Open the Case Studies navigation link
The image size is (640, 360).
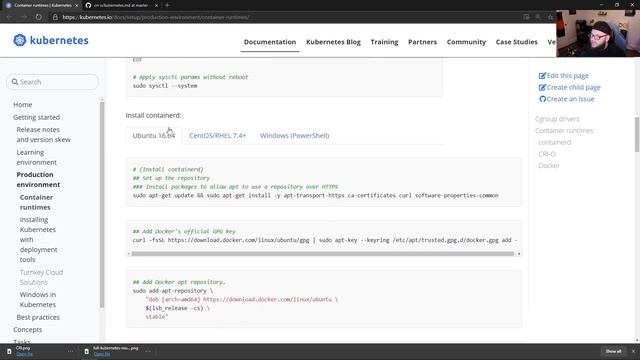point(516,42)
